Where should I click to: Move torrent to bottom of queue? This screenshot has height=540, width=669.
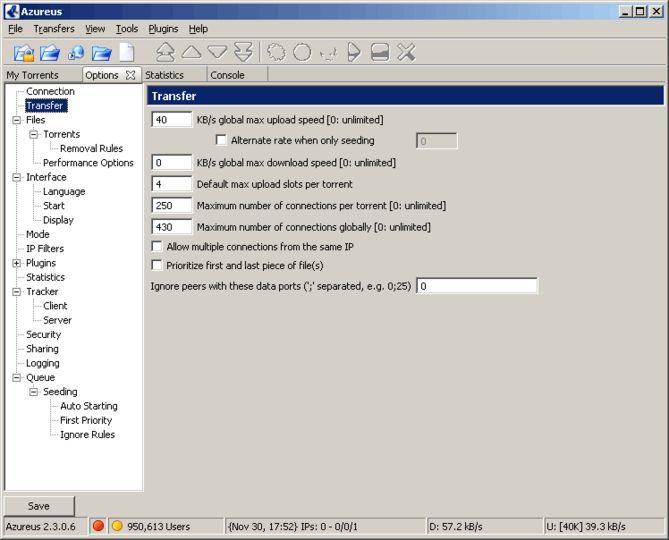tap(243, 52)
